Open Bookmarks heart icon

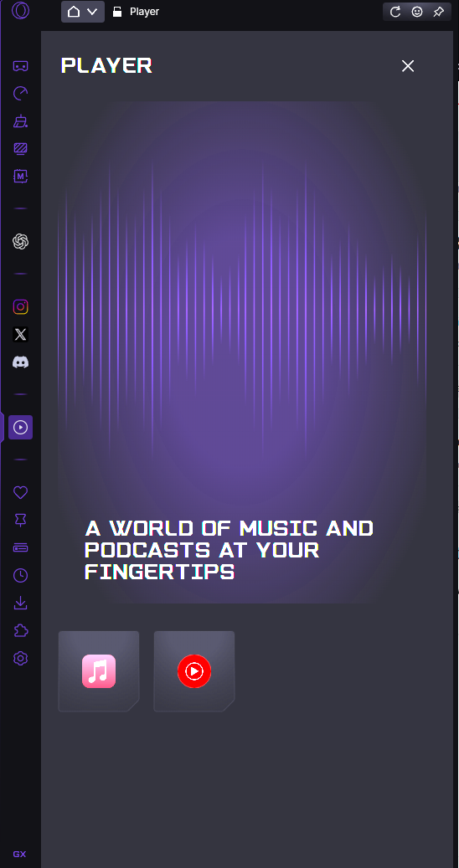20,492
